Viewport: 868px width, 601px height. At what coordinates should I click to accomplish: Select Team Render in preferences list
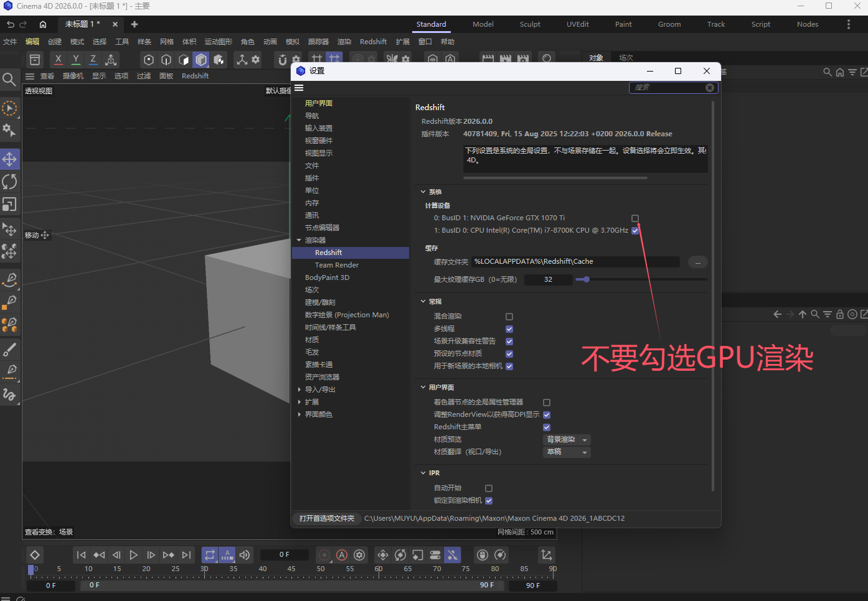337,265
